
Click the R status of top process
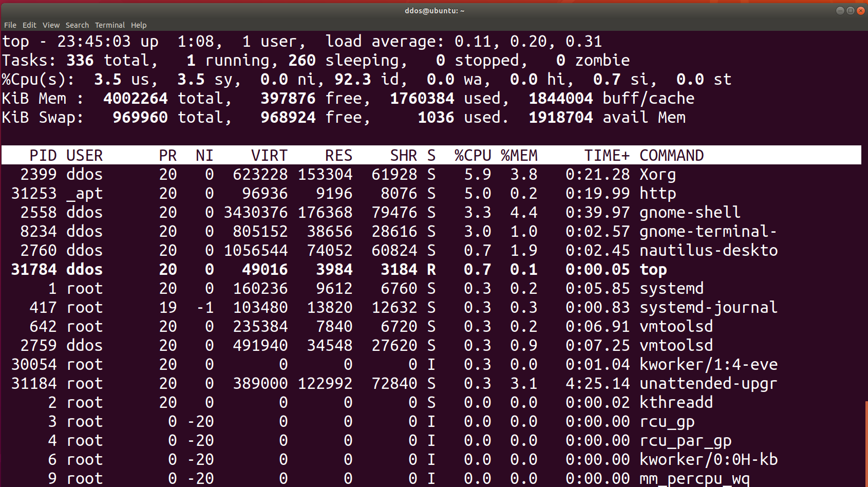[431, 270]
